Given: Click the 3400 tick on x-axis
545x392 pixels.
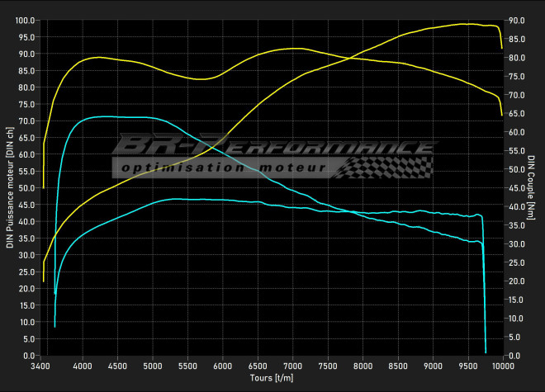Looking at the screenshot, I should [40, 366].
